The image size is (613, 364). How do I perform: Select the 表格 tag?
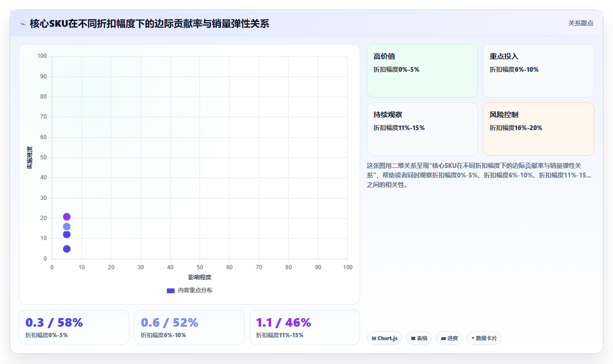click(419, 338)
